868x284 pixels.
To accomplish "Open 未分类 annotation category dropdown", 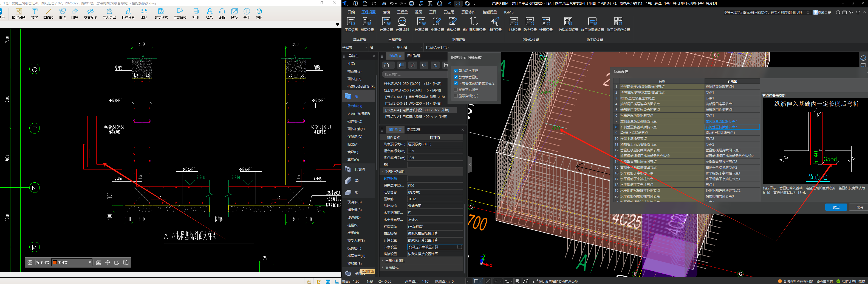I will coord(72,262).
